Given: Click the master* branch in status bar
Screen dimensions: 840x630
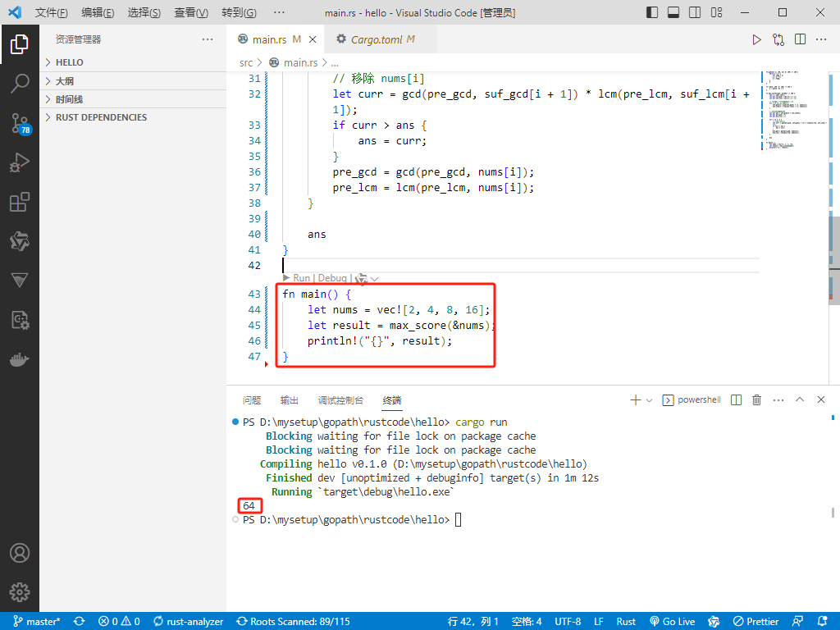Looking at the screenshot, I should (x=37, y=622).
